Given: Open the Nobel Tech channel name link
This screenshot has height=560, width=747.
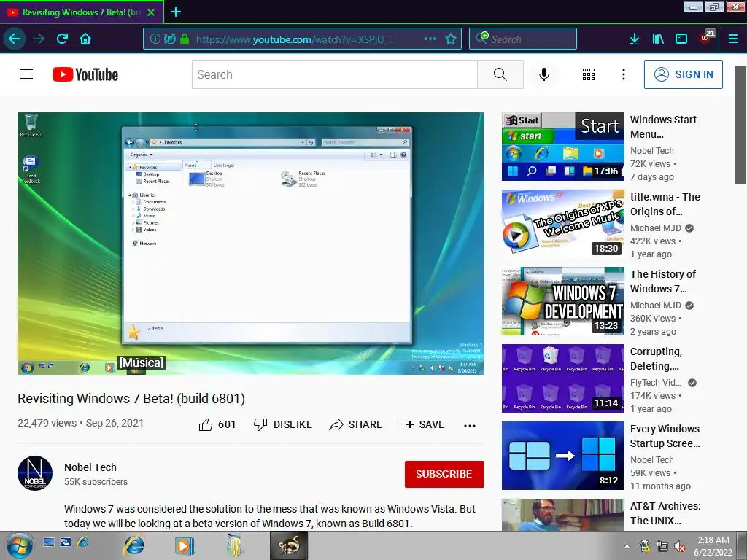Looking at the screenshot, I should (x=90, y=467).
